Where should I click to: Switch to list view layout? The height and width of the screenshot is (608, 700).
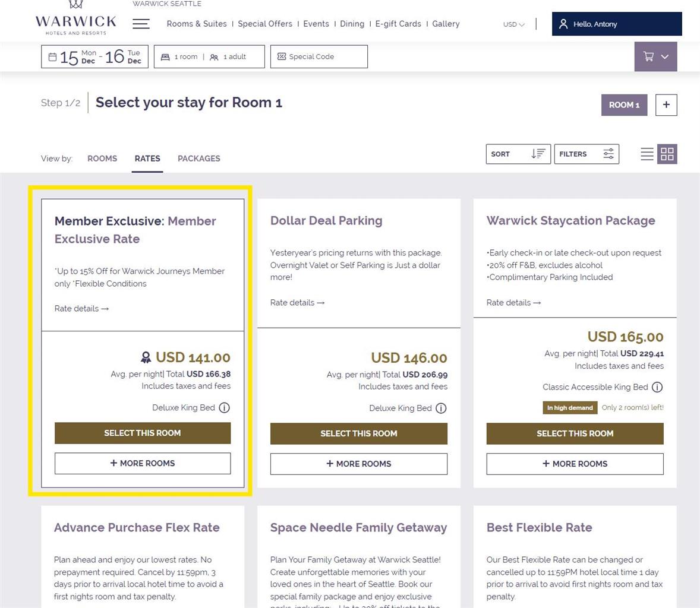[x=647, y=154]
